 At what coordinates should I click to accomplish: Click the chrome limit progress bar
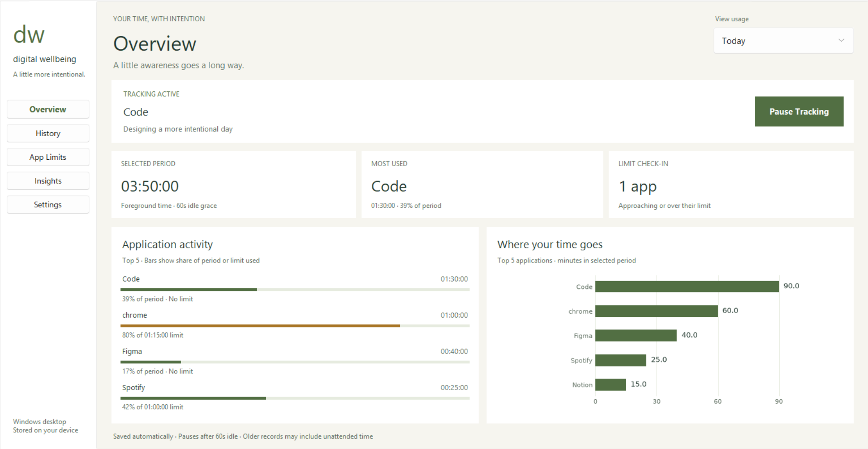tap(295, 326)
